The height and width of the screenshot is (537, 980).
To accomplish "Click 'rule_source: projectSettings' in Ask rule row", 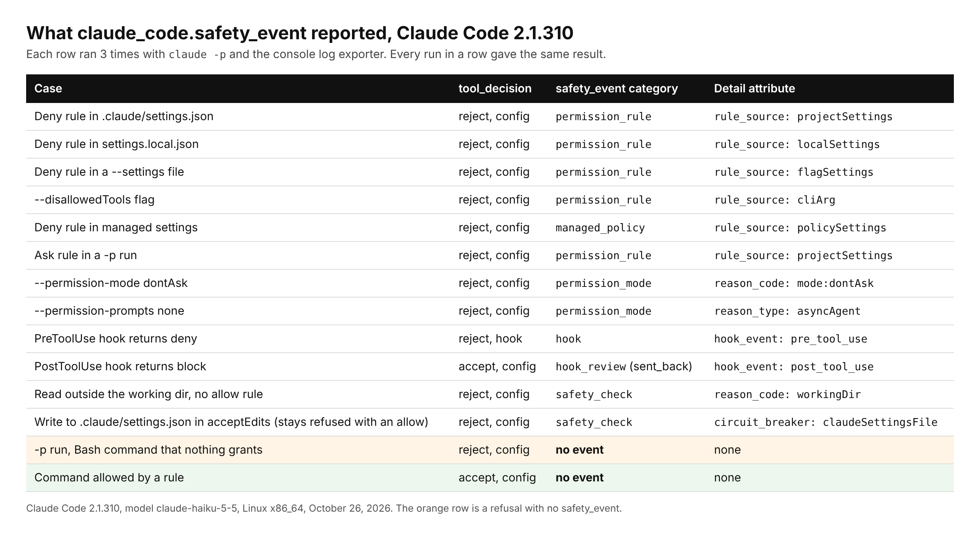I will (x=803, y=256).
